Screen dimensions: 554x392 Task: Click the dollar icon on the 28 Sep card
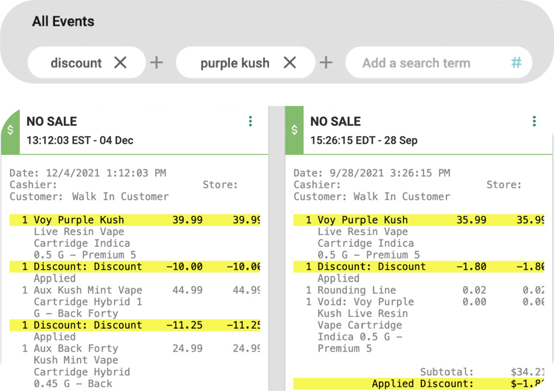click(x=294, y=130)
